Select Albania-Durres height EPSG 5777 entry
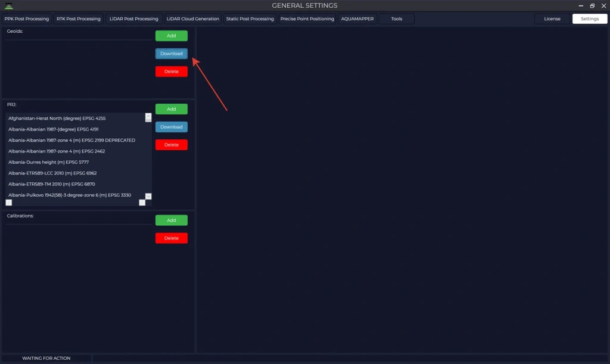This screenshot has height=364, width=610. (54, 162)
